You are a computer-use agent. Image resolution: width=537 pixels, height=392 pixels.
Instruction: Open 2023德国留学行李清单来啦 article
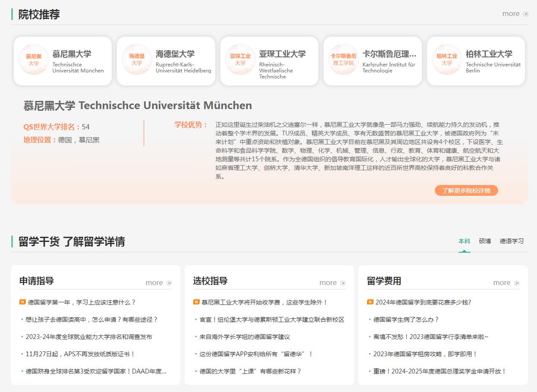[430, 337]
